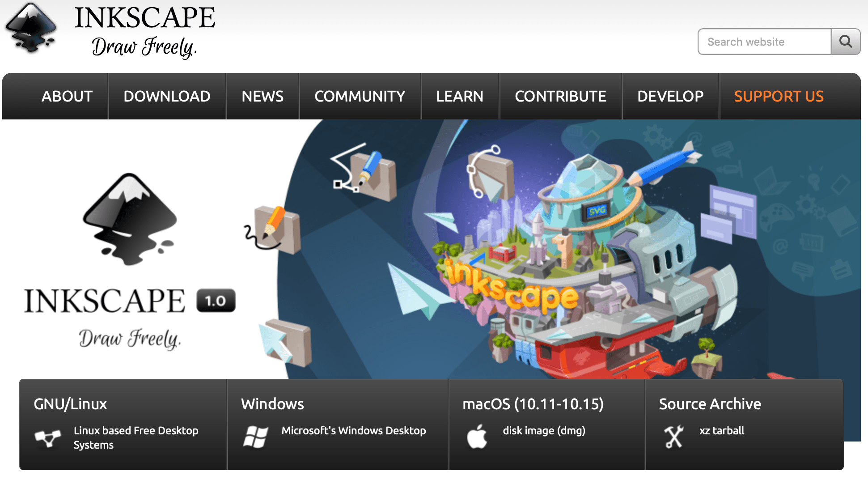Select Microsoft's Windows Desktop download link

pyautogui.click(x=353, y=430)
